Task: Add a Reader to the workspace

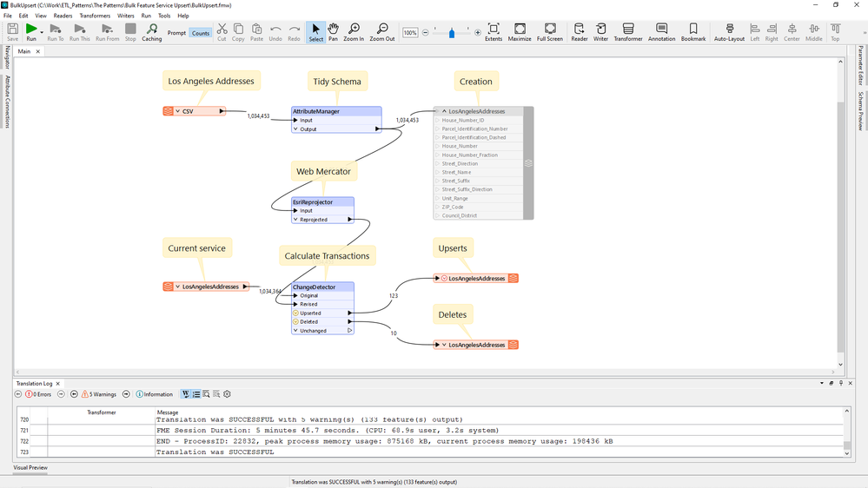Action: 579,32
